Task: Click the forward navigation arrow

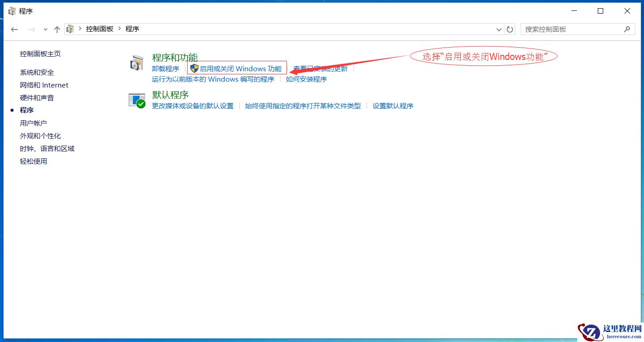Action: point(32,29)
